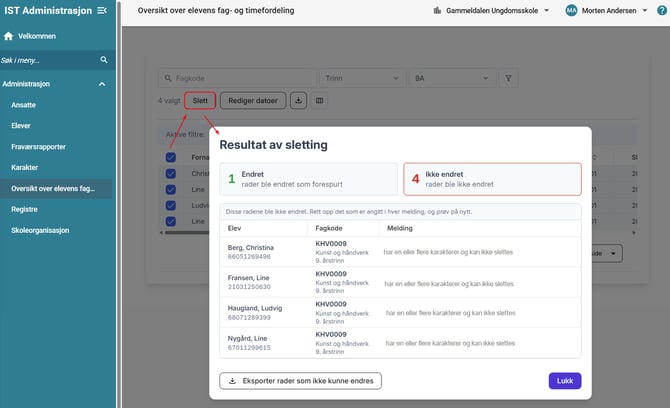Screen dimensions: 670x408
Task: Click the IST Administrasjon title
Action: 48,11
